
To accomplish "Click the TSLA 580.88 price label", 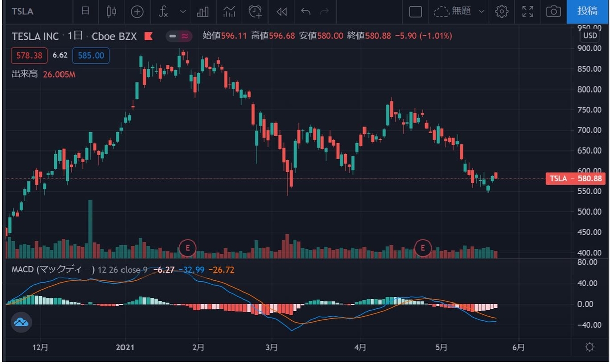I will click(576, 179).
